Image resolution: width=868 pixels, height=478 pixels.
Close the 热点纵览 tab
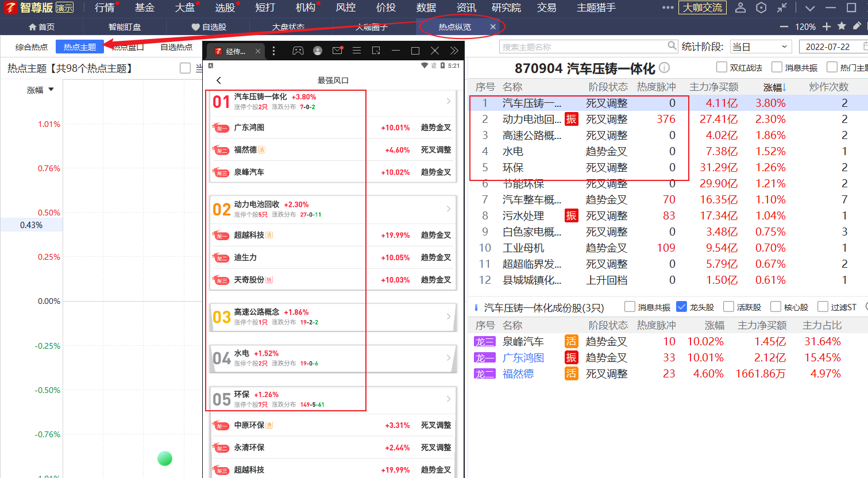click(493, 27)
